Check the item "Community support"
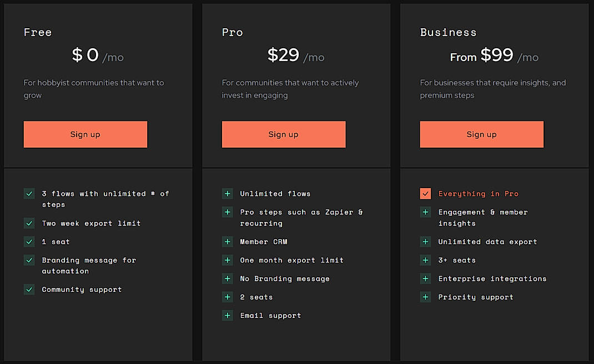 click(29, 289)
